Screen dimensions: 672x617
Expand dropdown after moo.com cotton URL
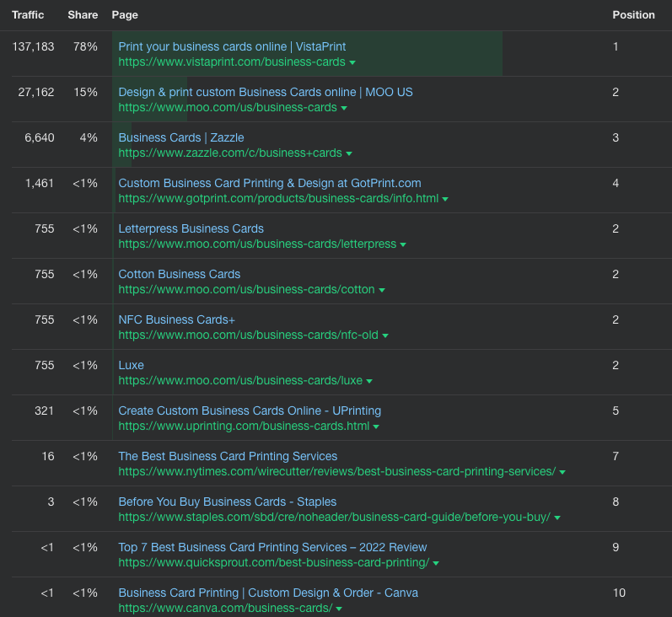point(382,290)
